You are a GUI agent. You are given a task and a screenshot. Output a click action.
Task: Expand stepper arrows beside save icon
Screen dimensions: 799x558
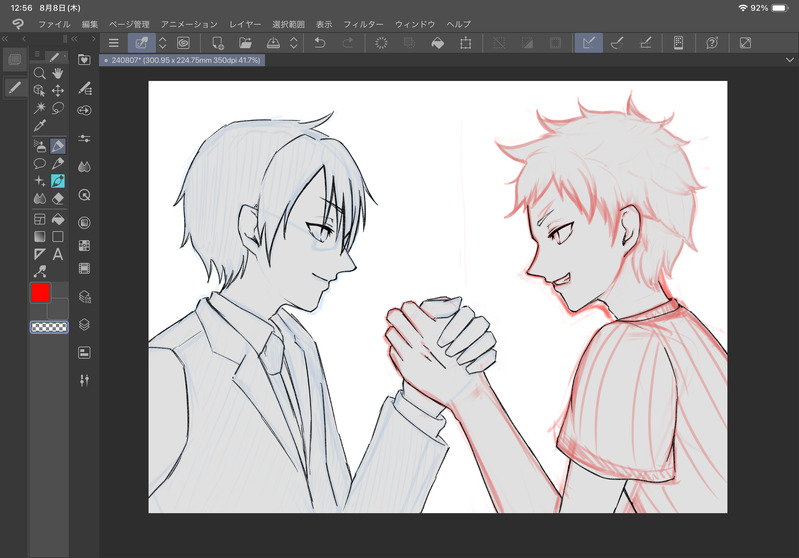[x=294, y=43]
